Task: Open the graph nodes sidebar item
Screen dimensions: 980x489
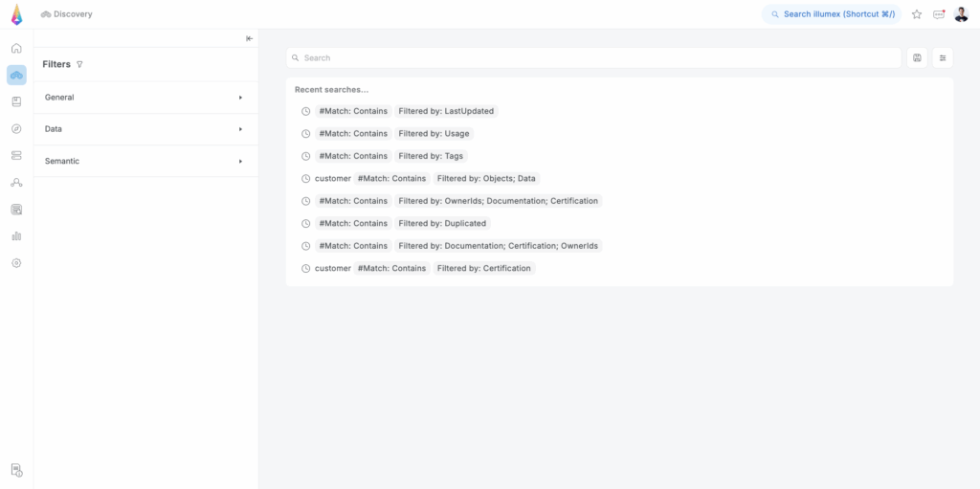Action: pyautogui.click(x=16, y=182)
